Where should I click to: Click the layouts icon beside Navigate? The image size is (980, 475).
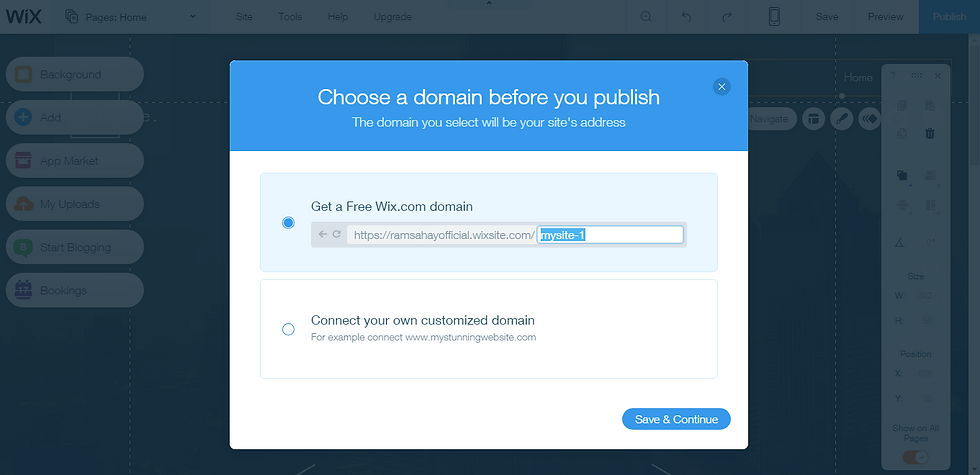pyautogui.click(x=813, y=119)
